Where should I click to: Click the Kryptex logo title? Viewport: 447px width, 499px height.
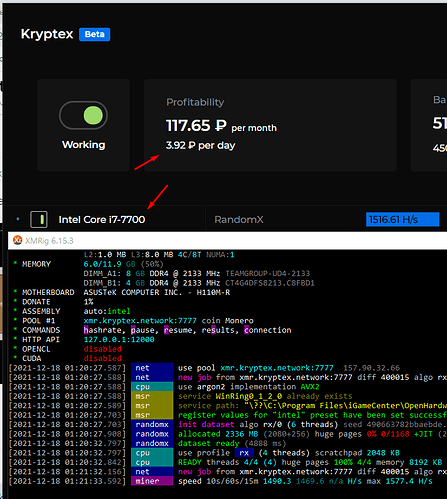pos(47,34)
